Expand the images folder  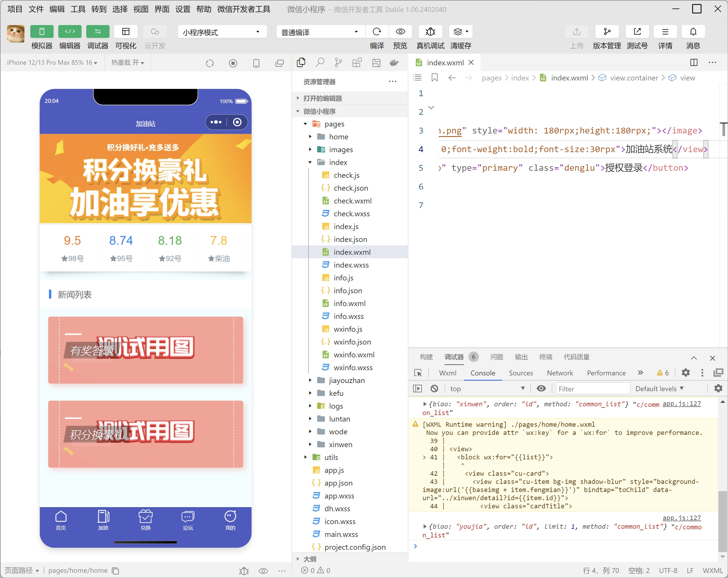point(350,150)
